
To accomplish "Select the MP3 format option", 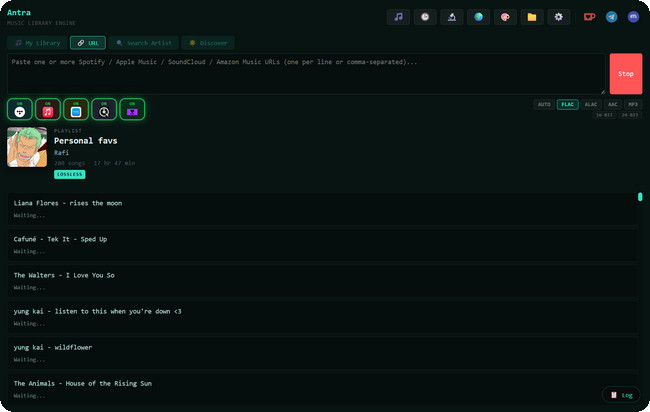I will 633,104.
